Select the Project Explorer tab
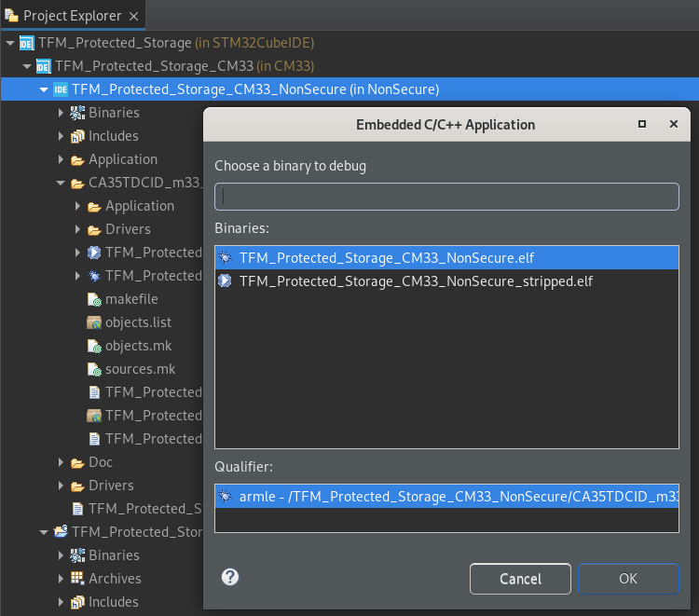Viewport: 699px width, 616px height. point(72,16)
